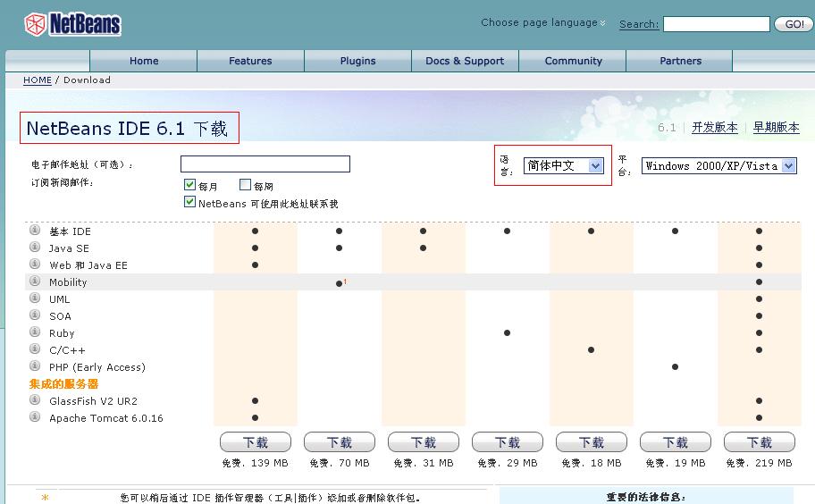
Task: Open info icon beside 基本 IDE
Action: pyautogui.click(x=35, y=230)
